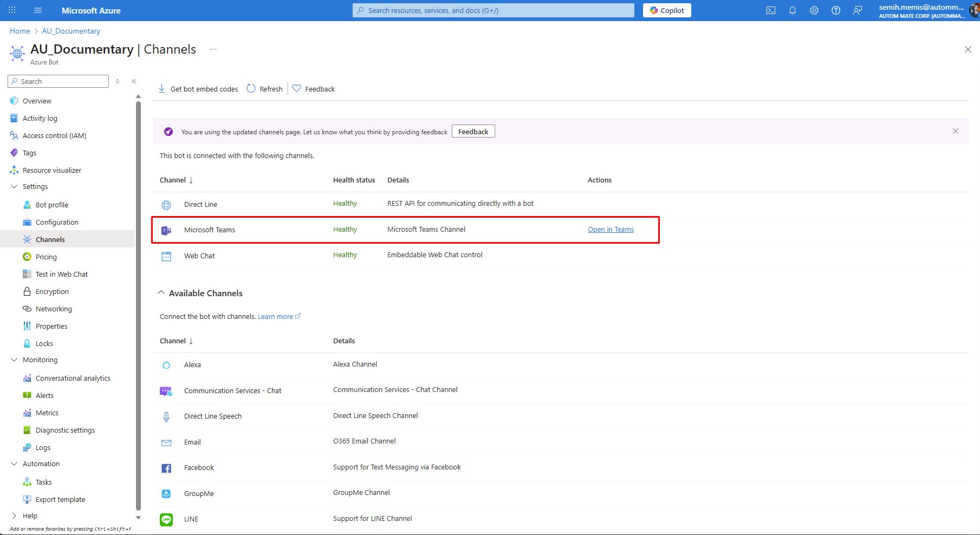Click the Open in Teams link
Viewport: 980px width, 535px height.
tap(611, 230)
